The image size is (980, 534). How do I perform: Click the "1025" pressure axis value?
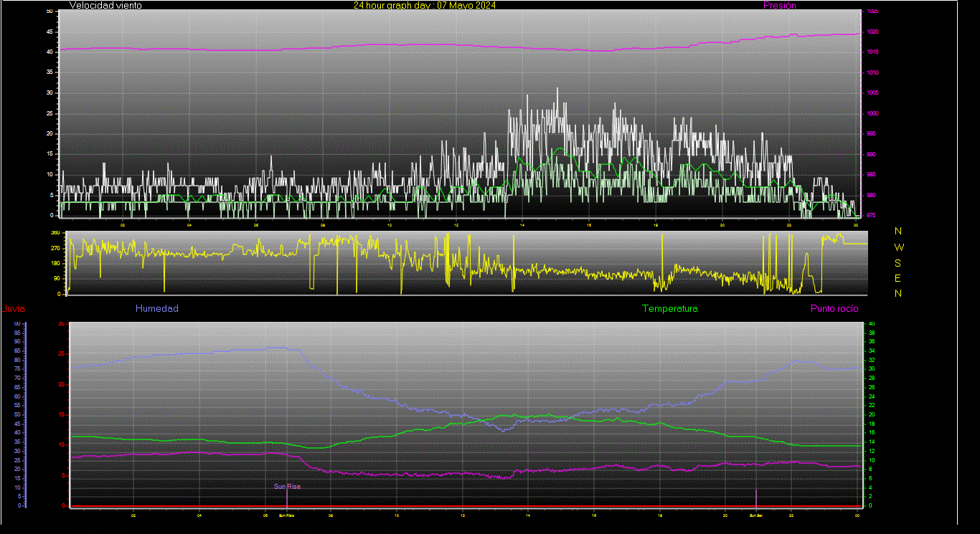point(872,11)
